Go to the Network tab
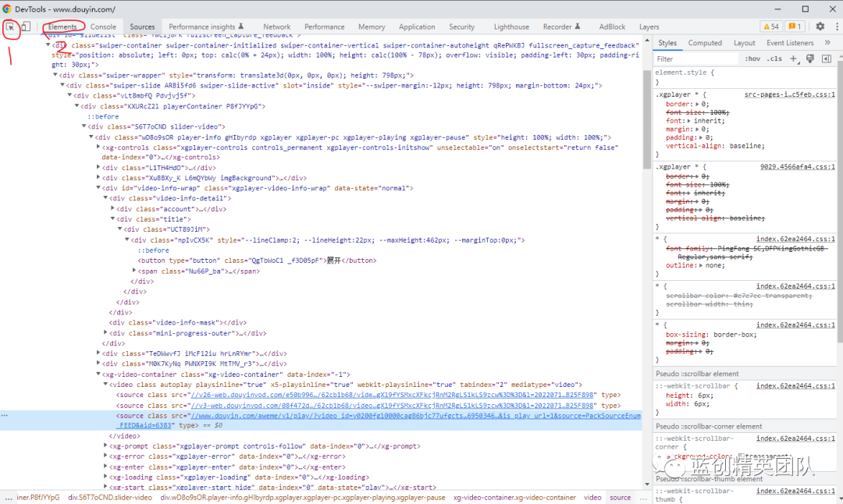This screenshot has height=504, width=843. pyautogui.click(x=277, y=27)
